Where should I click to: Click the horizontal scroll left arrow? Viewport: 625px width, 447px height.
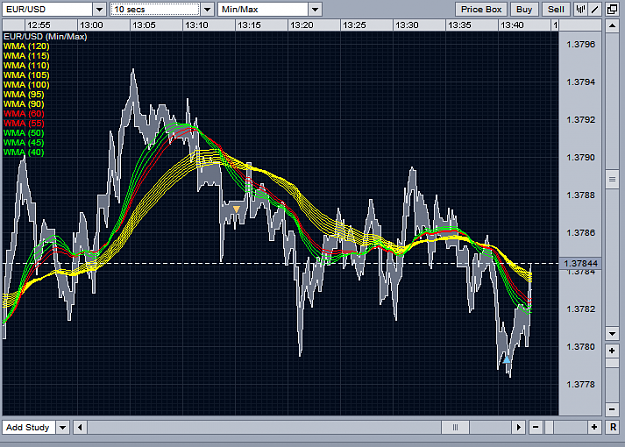click(x=80, y=427)
